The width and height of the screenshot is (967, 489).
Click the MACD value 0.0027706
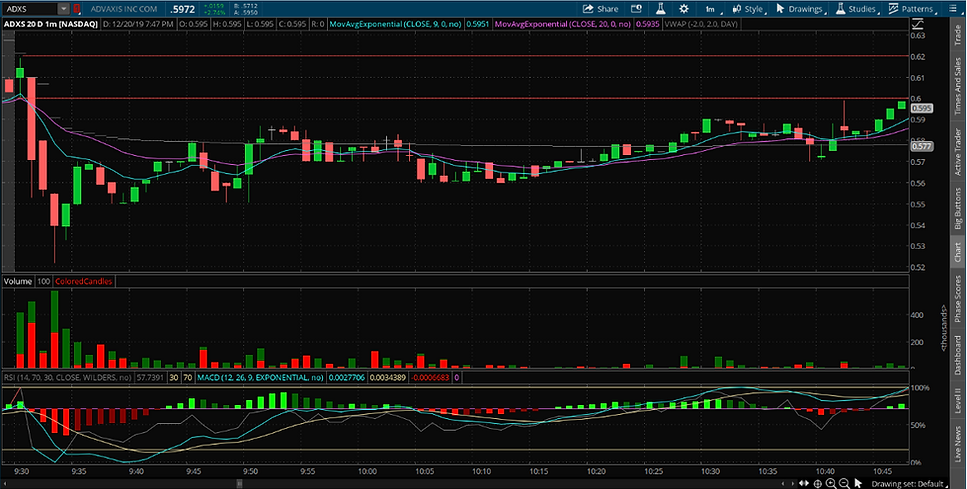pyautogui.click(x=347, y=377)
